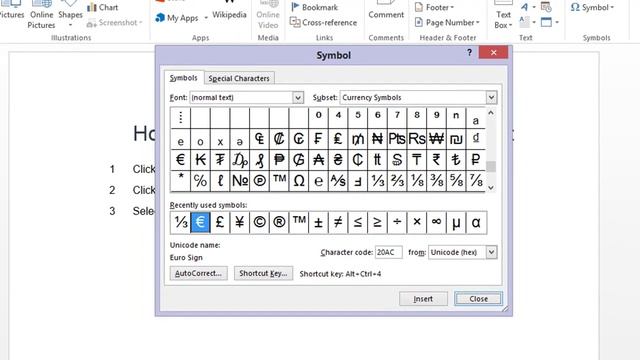Close the Symbol dialog with red X
Image resolution: width=640 pixels, height=360 pixels.
(x=493, y=52)
